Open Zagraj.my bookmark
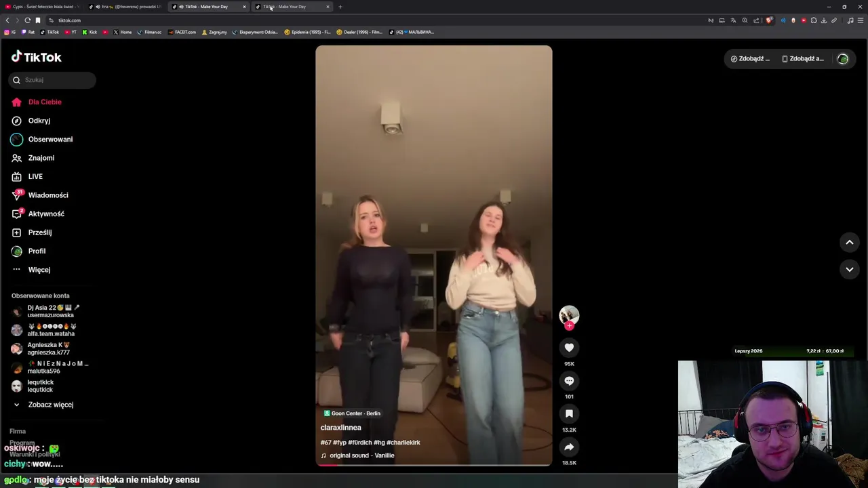The image size is (868, 488). tap(214, 32)
